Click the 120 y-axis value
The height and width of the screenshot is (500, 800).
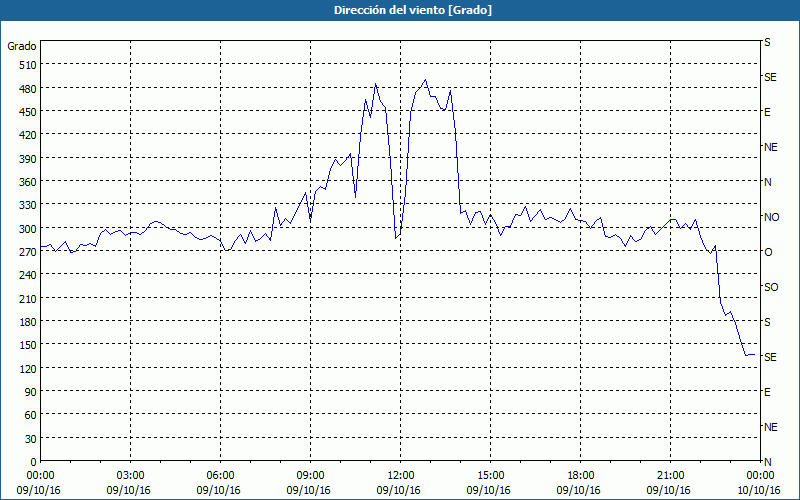(28, 368)
